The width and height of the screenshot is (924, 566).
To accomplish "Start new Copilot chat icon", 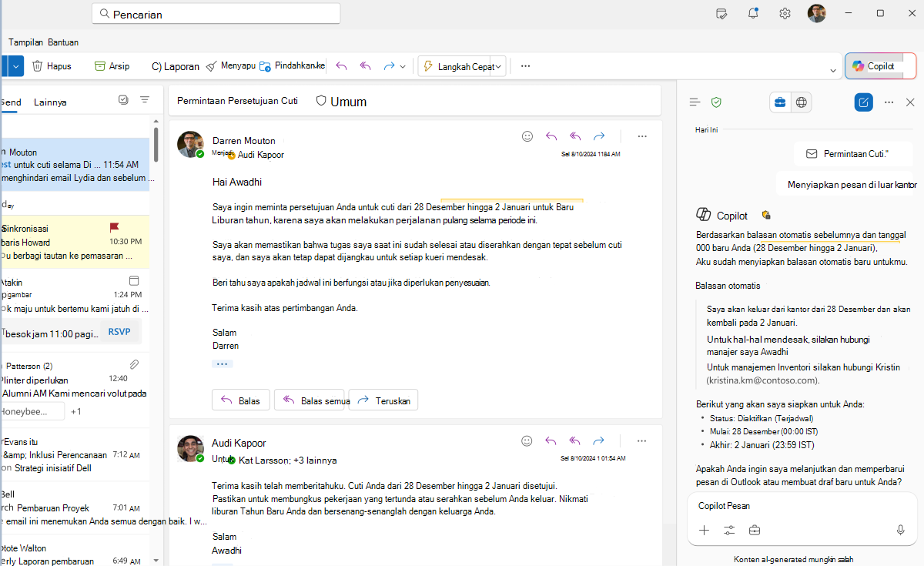I will pyautogui.click(x=864, y=102).
